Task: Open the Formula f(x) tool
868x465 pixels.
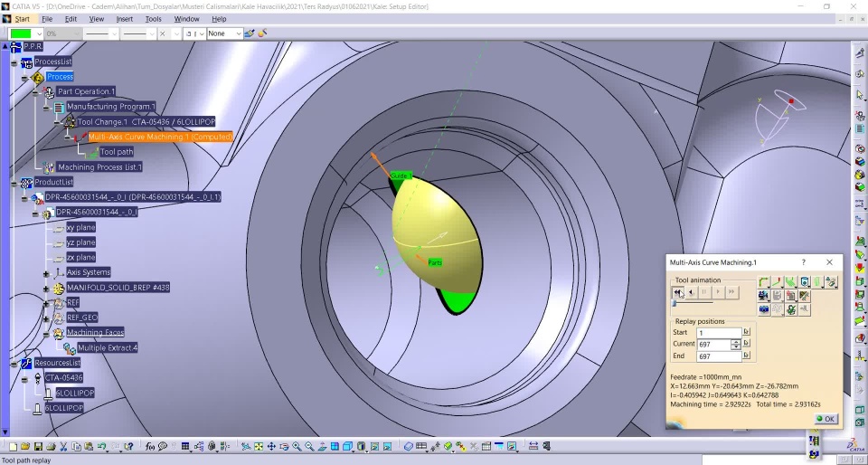Action: coord(150,446)
